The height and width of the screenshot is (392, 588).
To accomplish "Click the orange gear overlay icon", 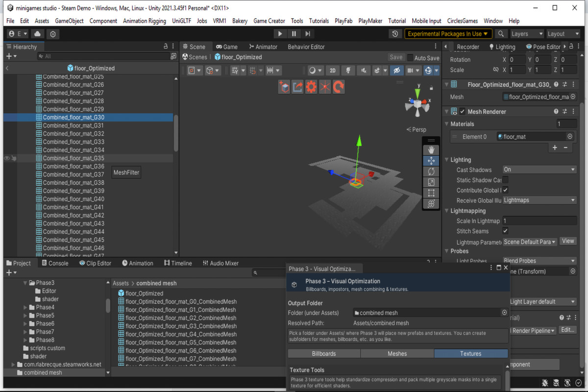I will (311, 87).
